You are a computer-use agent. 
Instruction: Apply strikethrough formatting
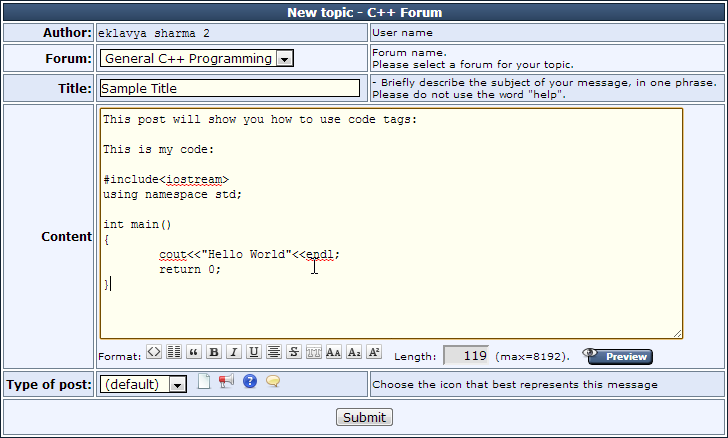click(x=294, y=352)
